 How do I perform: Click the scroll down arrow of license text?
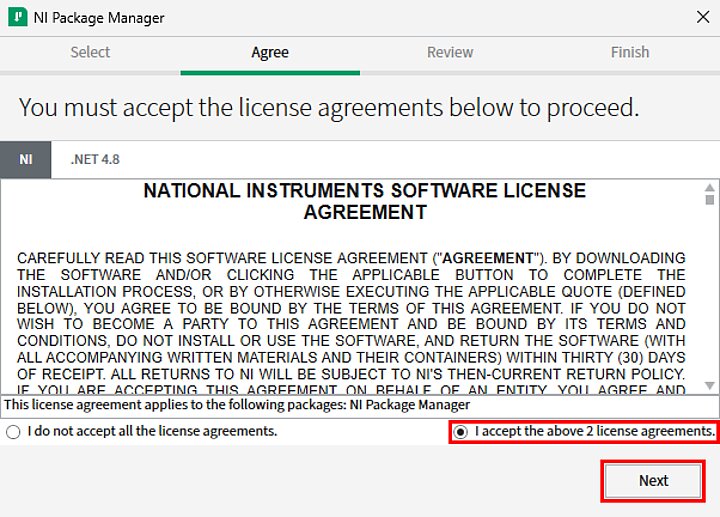[x=709, y=386]
